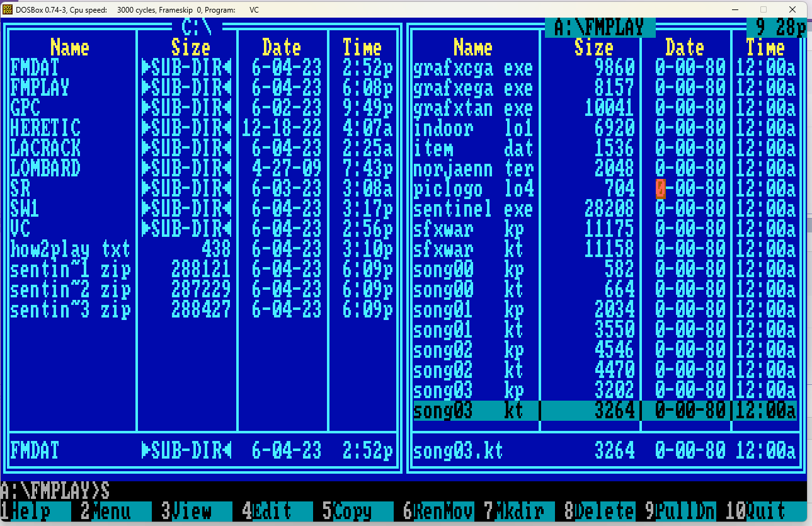Select the item dat file
The image size is (812, 526).
(x=605, y=148)
